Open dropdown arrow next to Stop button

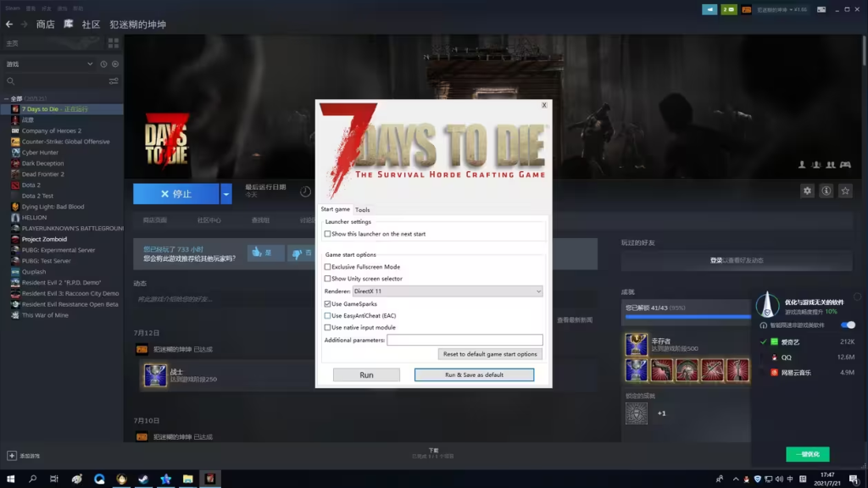(225, 194)
